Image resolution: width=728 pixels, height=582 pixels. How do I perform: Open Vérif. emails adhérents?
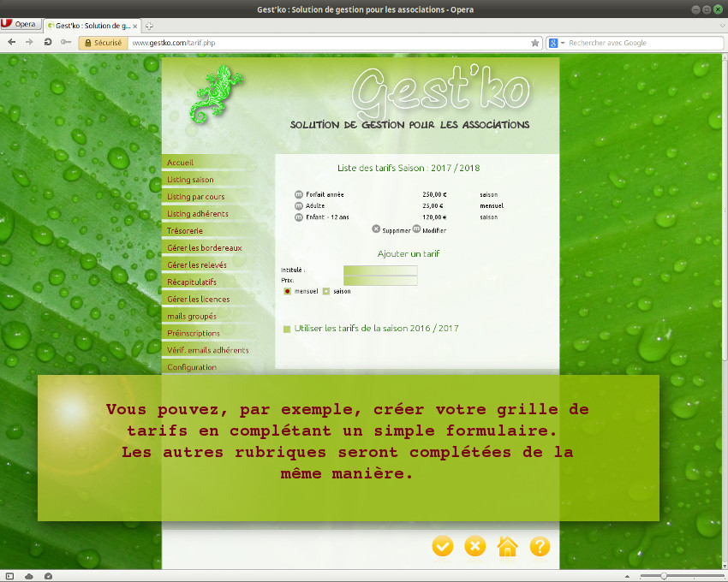point(208,350)
